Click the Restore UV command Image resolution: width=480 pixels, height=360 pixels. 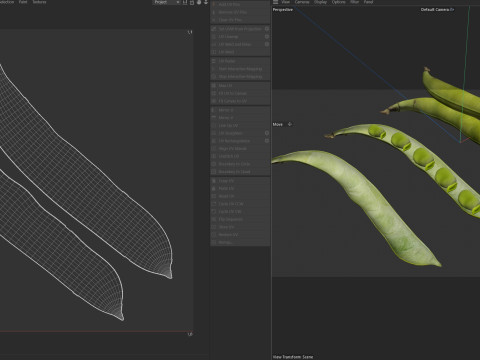[x=240, y=235]
